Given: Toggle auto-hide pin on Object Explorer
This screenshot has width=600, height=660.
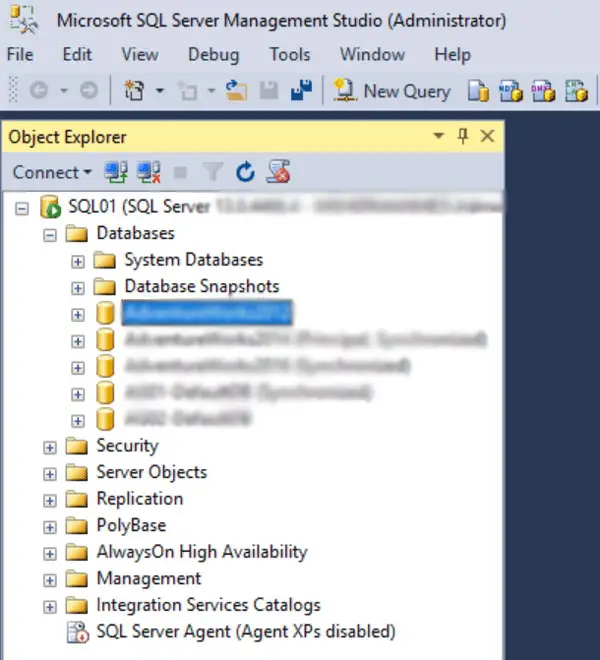Looking at the screenshot, I should tap(462, 137).
